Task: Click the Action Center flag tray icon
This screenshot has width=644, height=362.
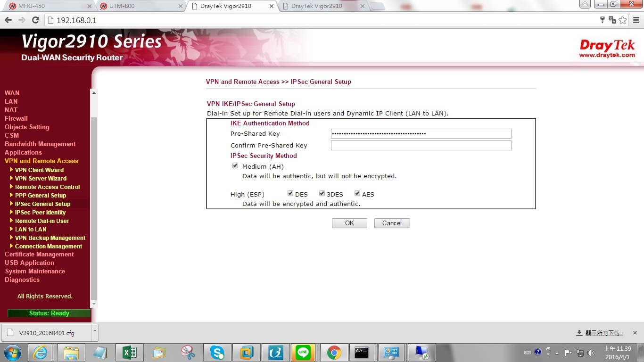Action: 569,353
